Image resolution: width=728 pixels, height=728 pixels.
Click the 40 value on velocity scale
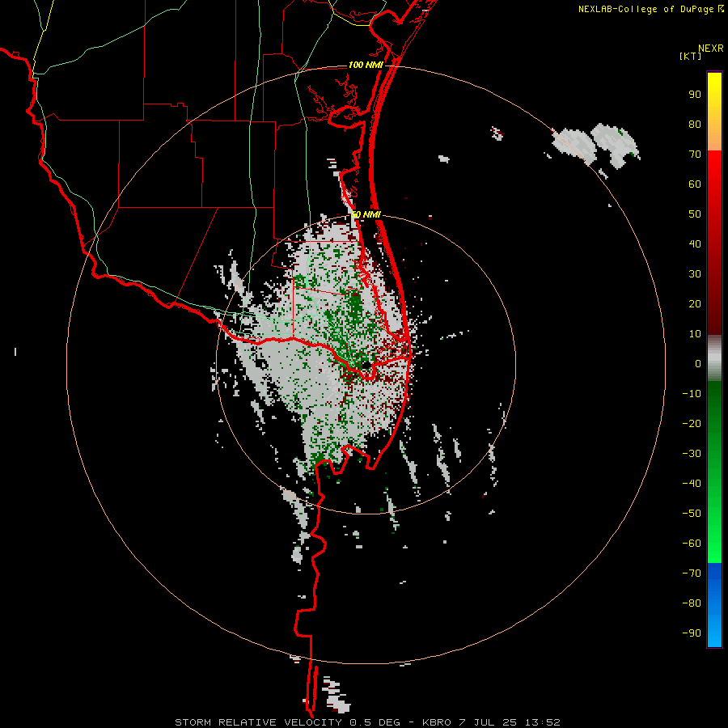point(695,244)
